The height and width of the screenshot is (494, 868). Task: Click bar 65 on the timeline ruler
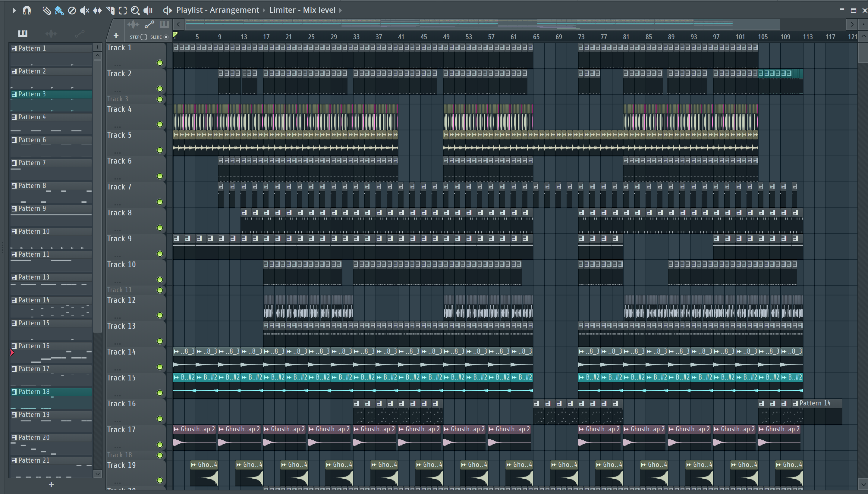[x=536, y=37]
